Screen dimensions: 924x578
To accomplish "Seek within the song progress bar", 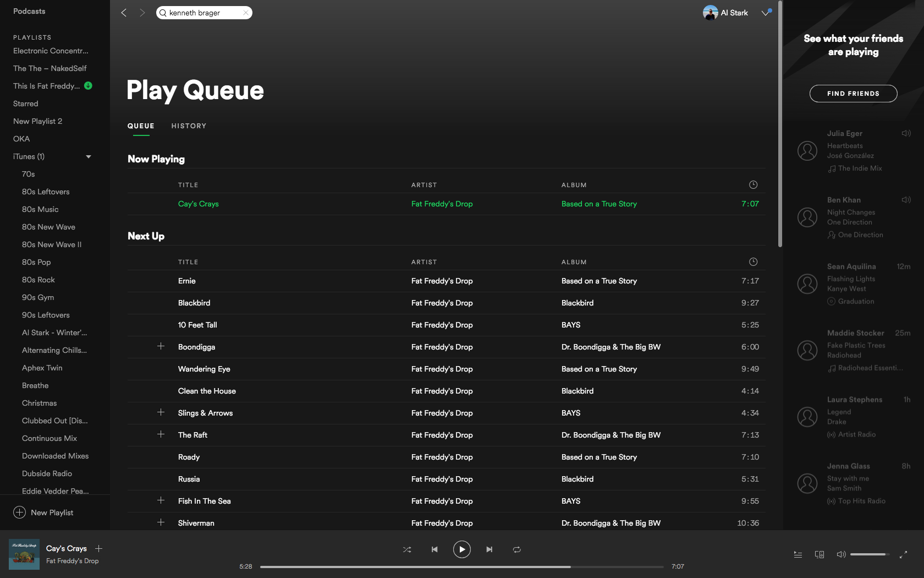I will (x=462, y=566).
